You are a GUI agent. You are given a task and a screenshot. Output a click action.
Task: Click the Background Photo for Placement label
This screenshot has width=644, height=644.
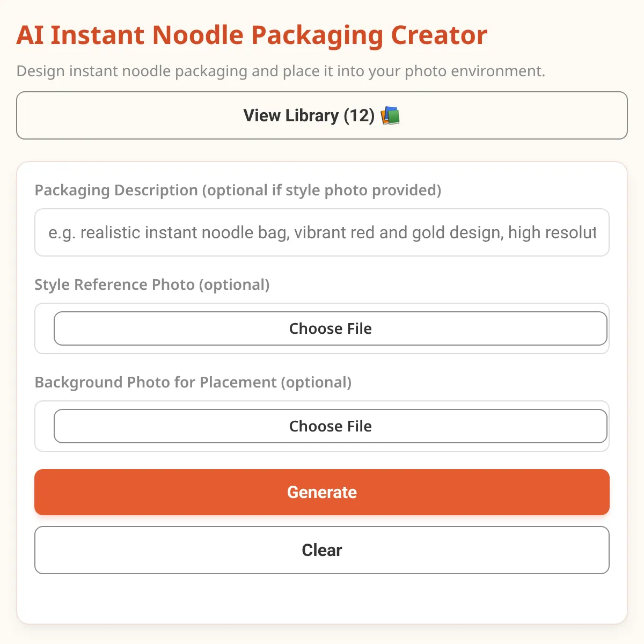(193, 382)
